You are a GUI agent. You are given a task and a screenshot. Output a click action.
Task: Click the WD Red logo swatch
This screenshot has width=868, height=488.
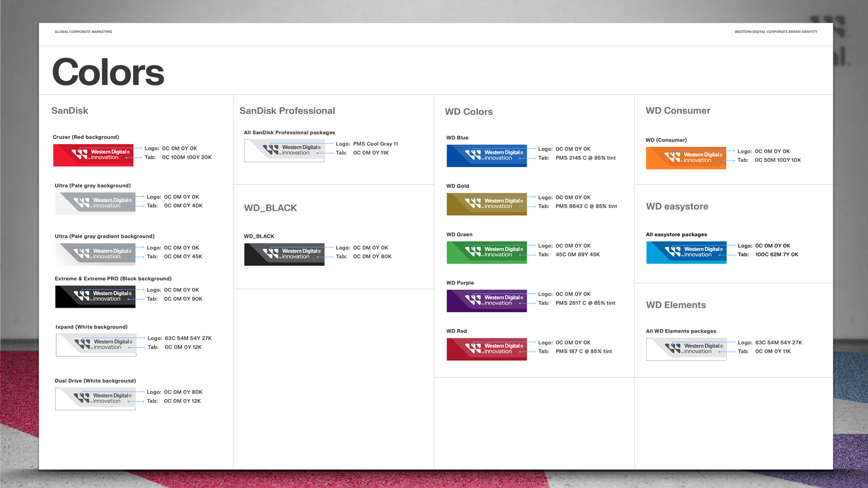pos(487,349)
